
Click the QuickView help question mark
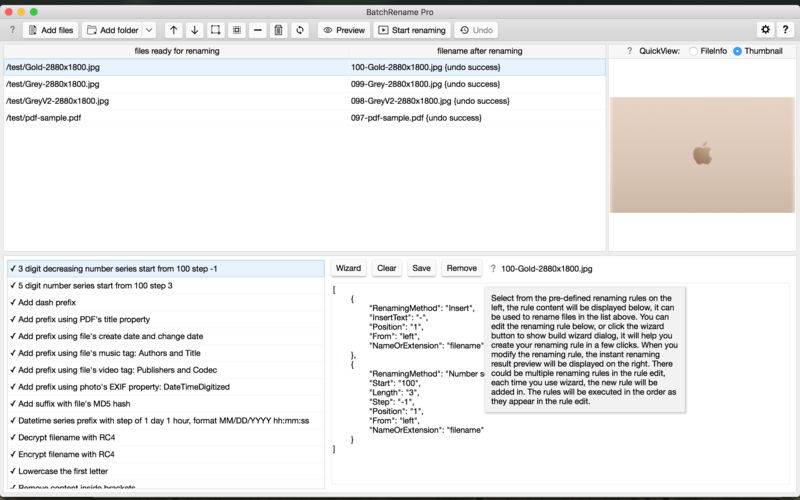pos(629,51)
